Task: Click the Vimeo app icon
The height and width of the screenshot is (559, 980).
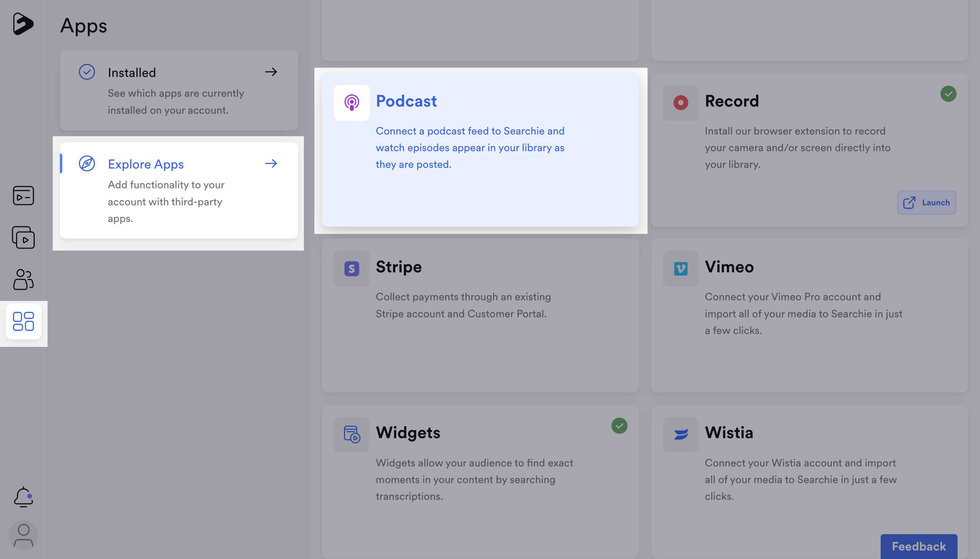Action: pos(680,268)
